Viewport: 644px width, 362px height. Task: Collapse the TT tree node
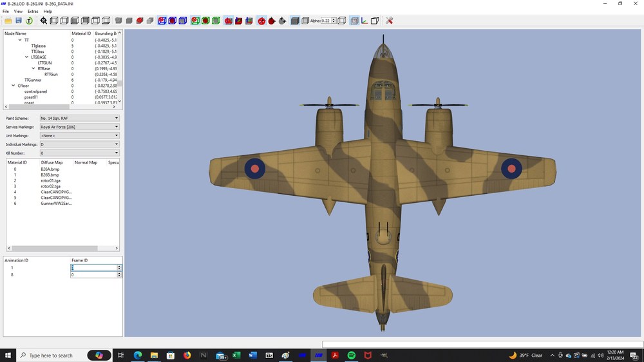point(20,41)
